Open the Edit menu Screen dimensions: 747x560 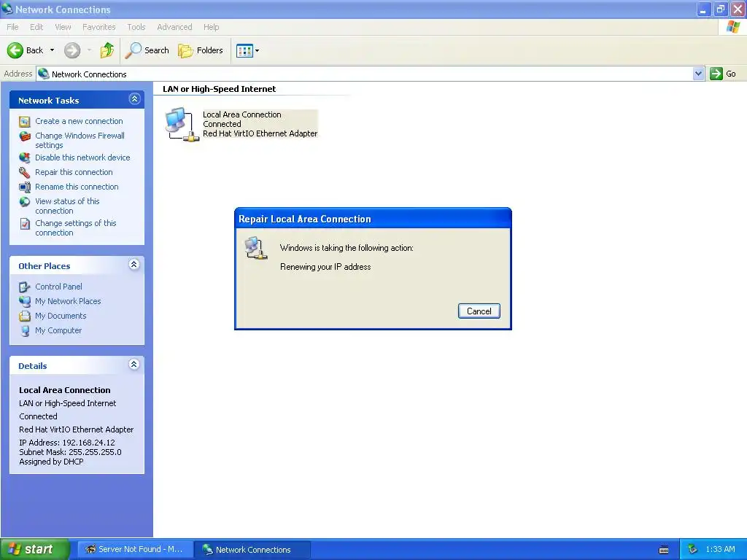click(x=36, y=27)
